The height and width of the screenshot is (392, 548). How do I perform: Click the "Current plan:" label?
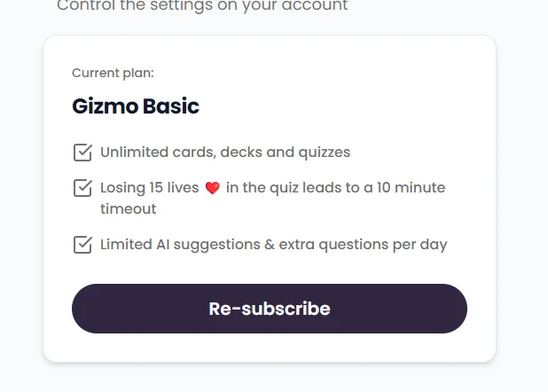point(113,73)
